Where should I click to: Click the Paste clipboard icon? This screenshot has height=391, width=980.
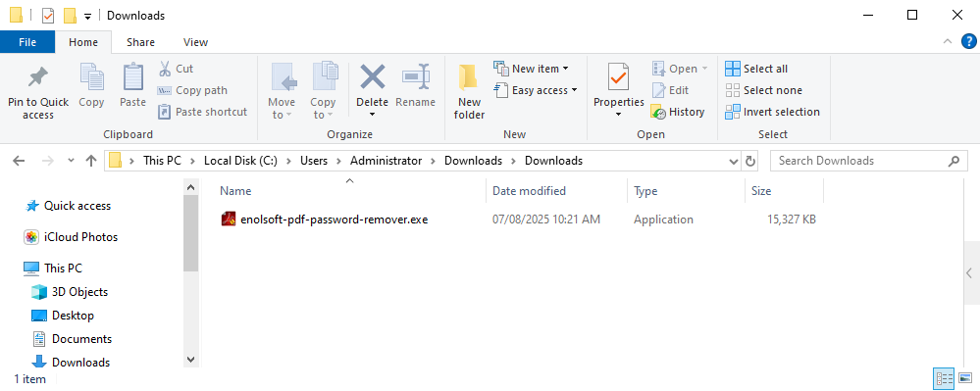pos(132,76)
